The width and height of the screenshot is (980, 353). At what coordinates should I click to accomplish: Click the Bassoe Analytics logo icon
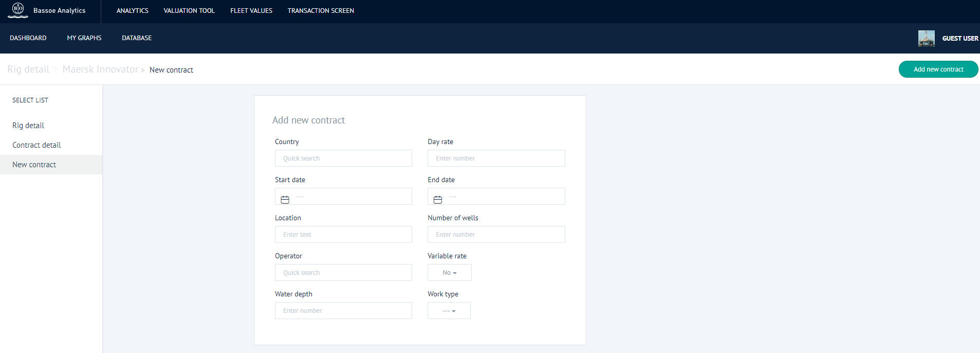(18, 10)
